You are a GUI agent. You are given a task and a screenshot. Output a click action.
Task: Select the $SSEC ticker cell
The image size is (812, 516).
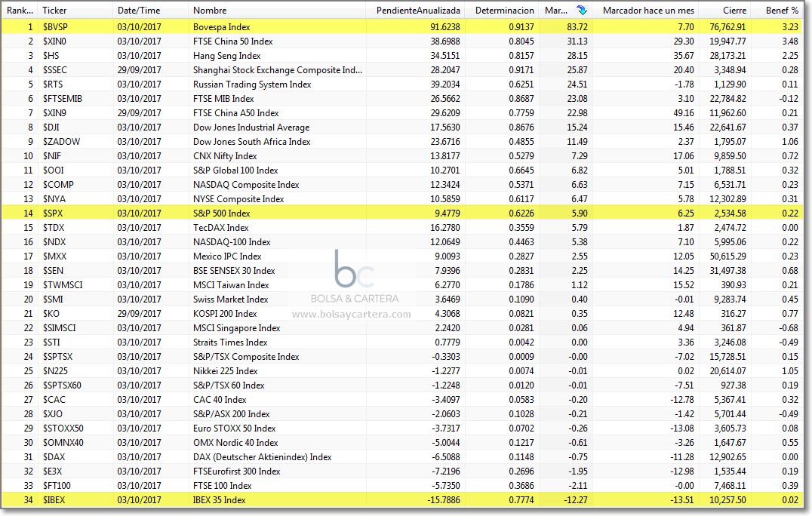[x=55, y=70]
